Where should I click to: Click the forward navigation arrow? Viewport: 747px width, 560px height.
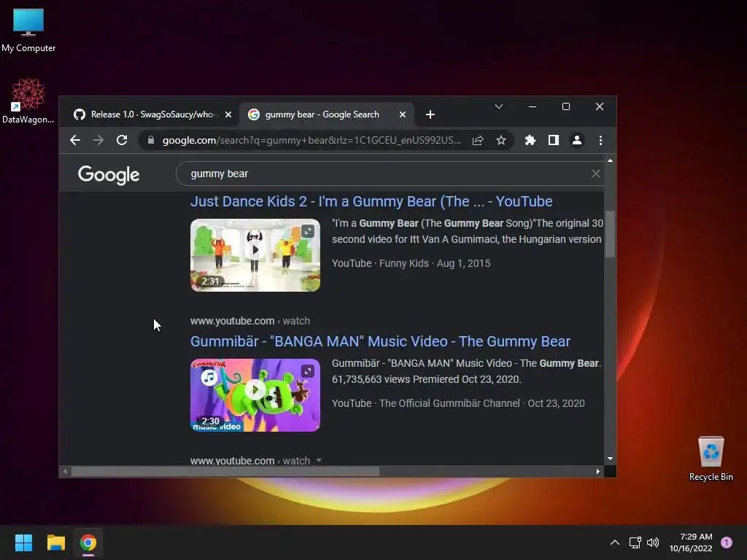(98, 140)
